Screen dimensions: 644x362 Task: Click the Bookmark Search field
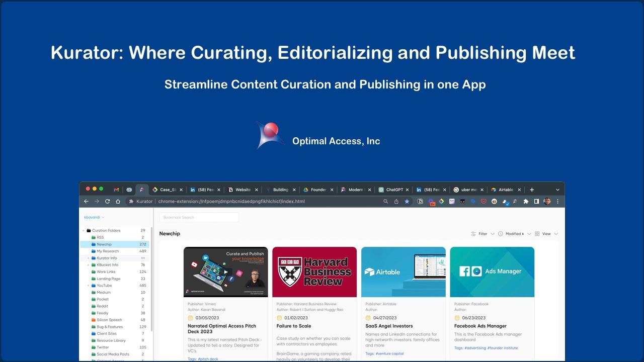(x=199, y=217)
